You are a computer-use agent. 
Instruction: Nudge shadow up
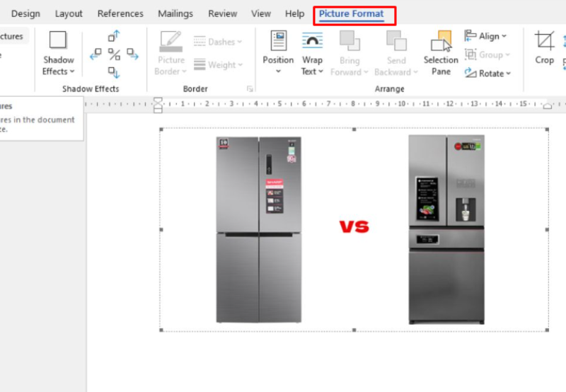click(114, 36)
